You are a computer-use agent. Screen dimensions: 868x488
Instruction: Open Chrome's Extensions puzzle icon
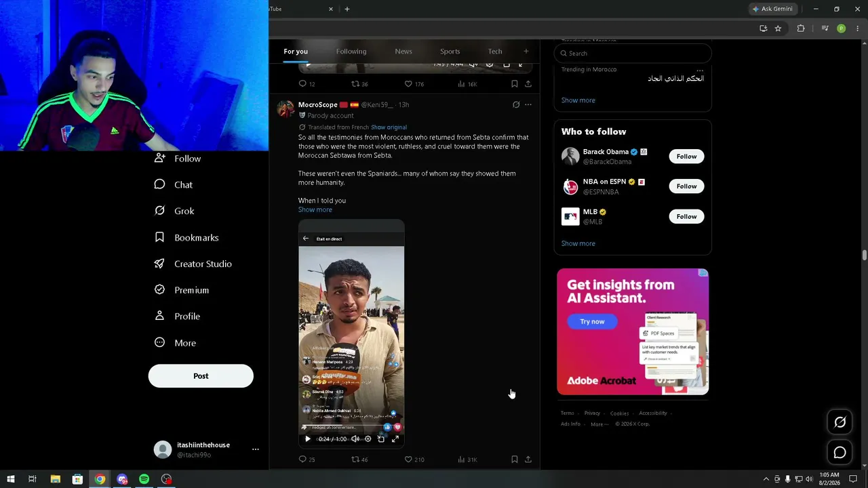801,28
